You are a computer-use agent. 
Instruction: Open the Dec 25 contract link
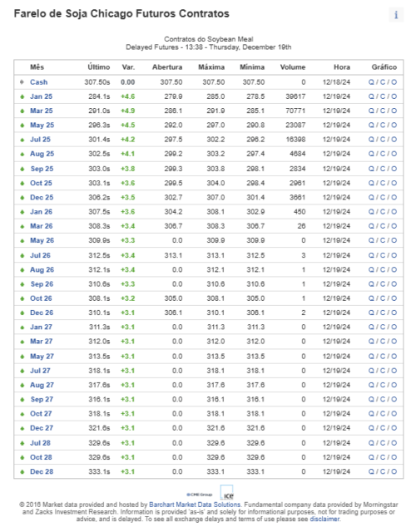(x=42, y=197)
